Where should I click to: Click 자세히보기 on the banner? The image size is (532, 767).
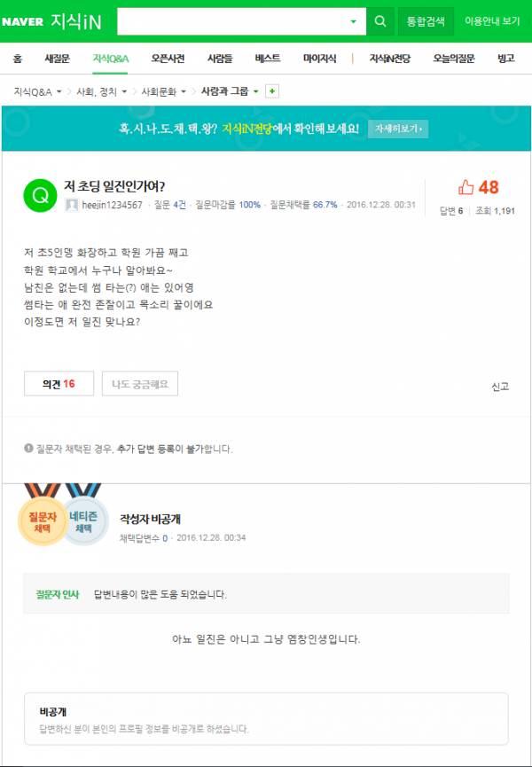(x=398, y=129)
